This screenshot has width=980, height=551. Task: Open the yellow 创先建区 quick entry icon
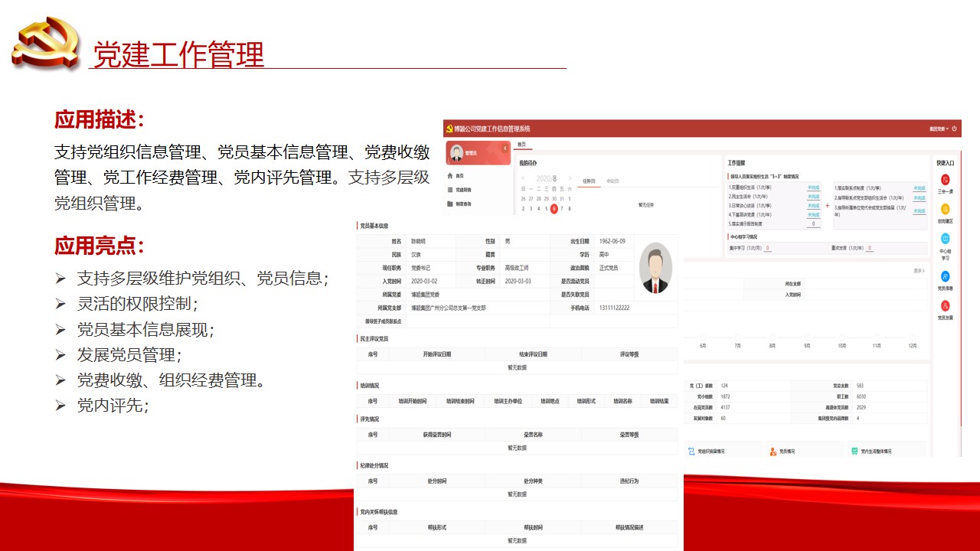[x=945, y=209]
